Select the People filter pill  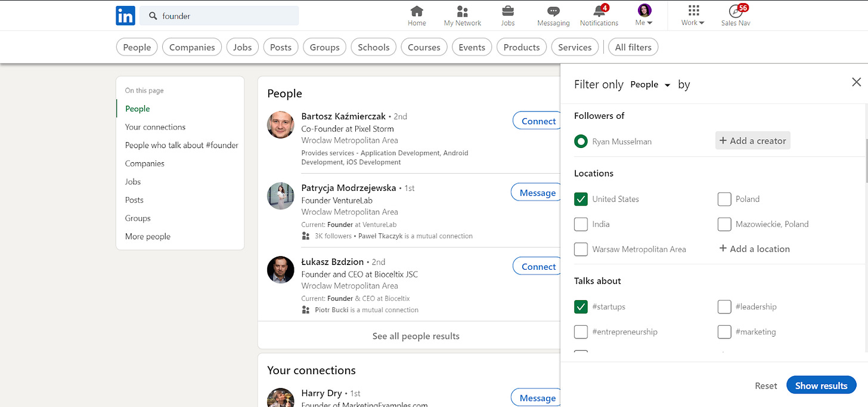click(137, 47)
